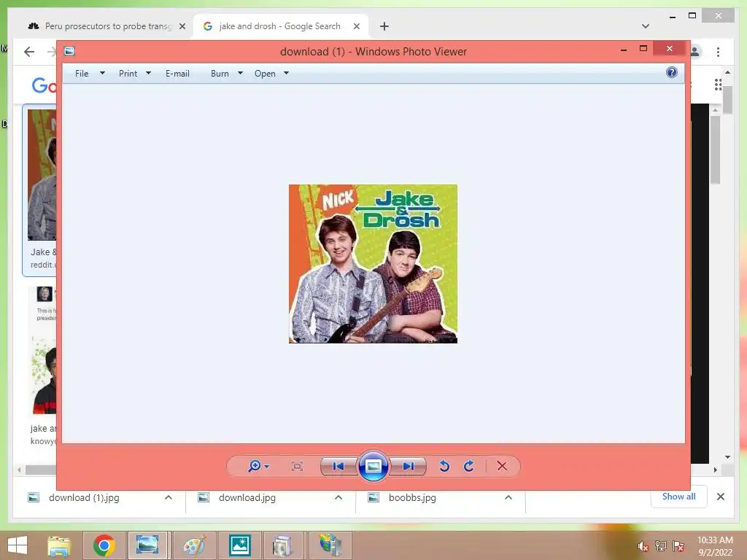Expand the Print dropdown arrow
Image resolution: width=747 pixels, height=560 pixels.
click(x=148, y=74)
